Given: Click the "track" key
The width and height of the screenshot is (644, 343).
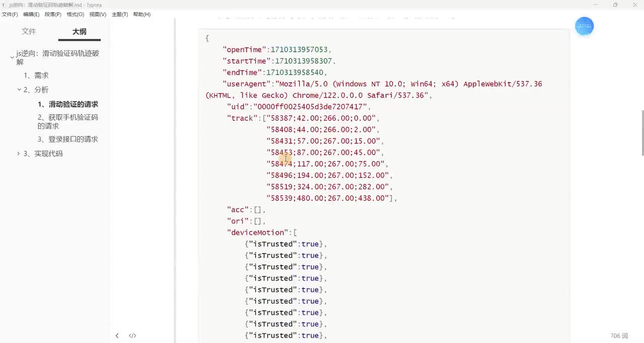Looking at the screenshot, I should pyautogui.click(x=243, y=118).
